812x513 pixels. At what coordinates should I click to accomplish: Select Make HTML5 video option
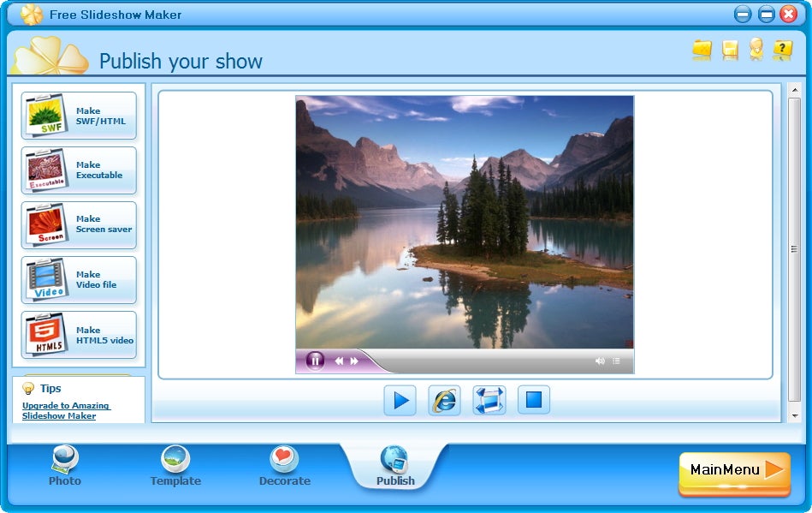tap(79, 335)
